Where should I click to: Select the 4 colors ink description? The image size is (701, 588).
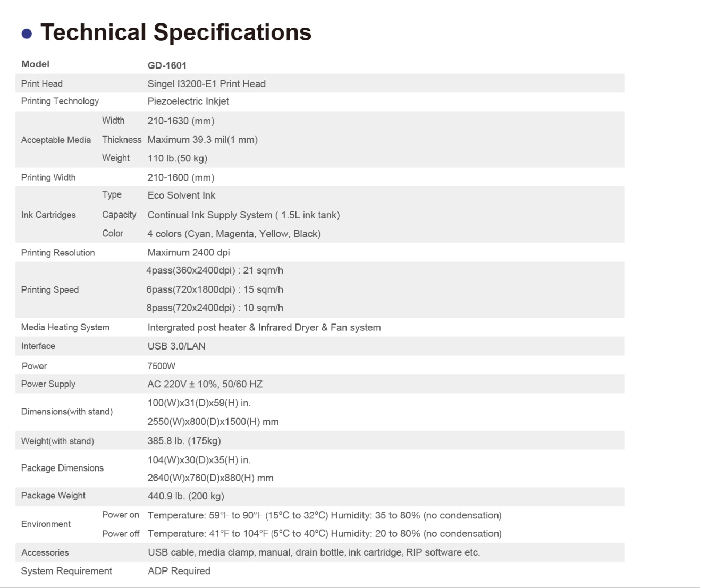tap(234, 234)
